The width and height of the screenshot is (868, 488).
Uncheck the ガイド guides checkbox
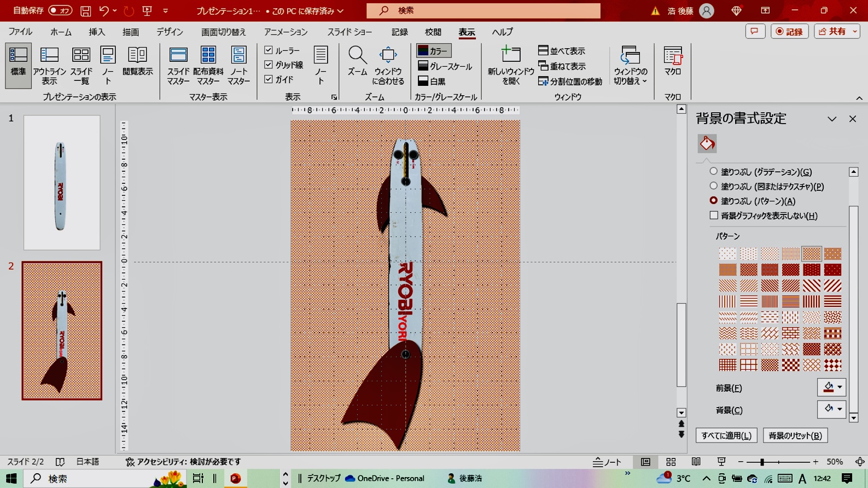pos(269,79)
